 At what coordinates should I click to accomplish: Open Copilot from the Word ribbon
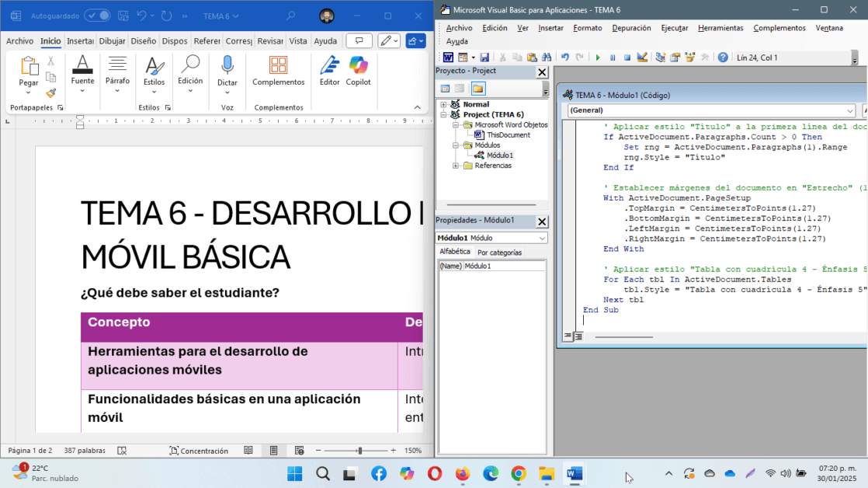(x=358, y=71)
